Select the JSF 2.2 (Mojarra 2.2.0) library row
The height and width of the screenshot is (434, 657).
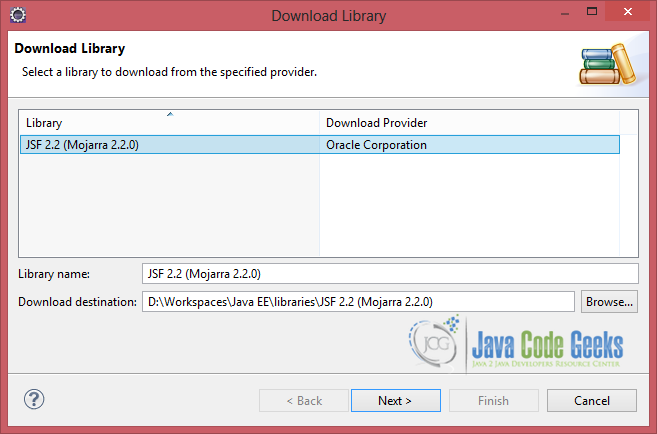click(x=320, y=145)
